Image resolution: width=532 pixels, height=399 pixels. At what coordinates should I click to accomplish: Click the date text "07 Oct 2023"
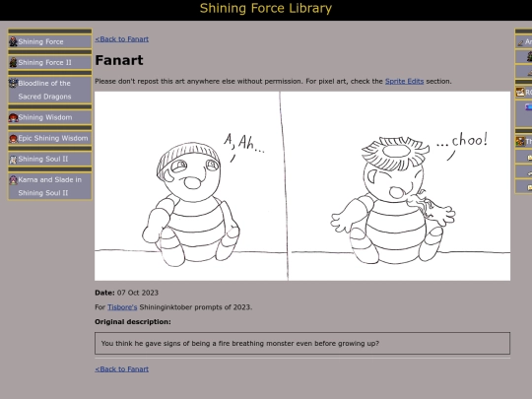[137, 293]
